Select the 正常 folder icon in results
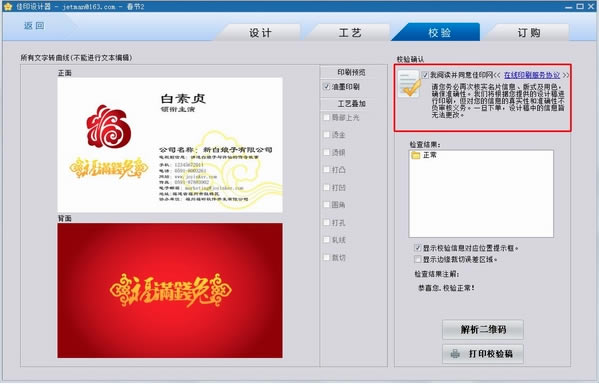This screenshot has height=385, width=599. (416, 155)
